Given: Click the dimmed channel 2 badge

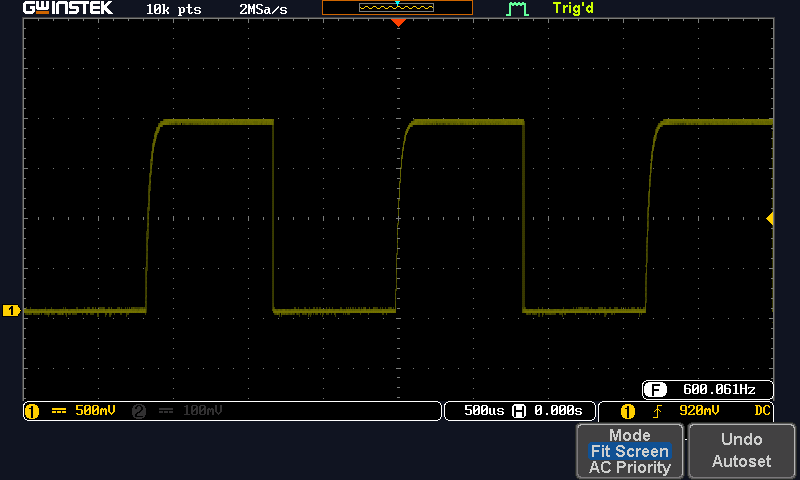Looking at the screenshot, I should click(138, 411).
